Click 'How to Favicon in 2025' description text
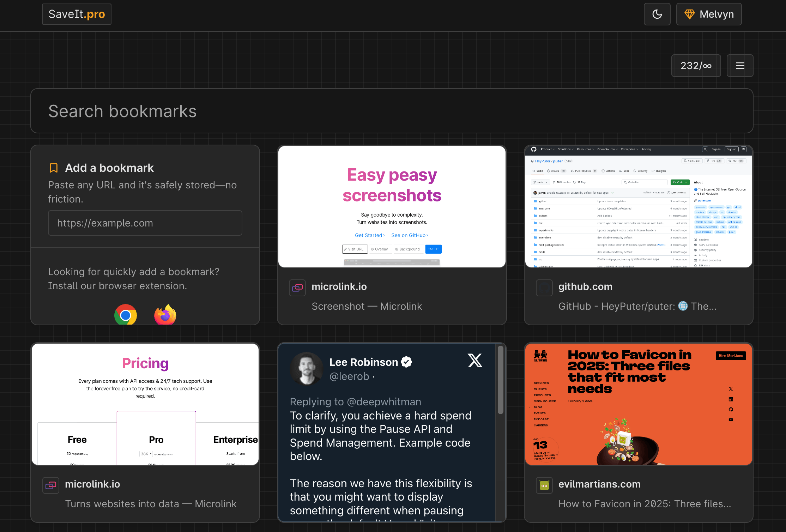Screen dimensions: 786x532 pyautogui.click(x=645, y=504)
